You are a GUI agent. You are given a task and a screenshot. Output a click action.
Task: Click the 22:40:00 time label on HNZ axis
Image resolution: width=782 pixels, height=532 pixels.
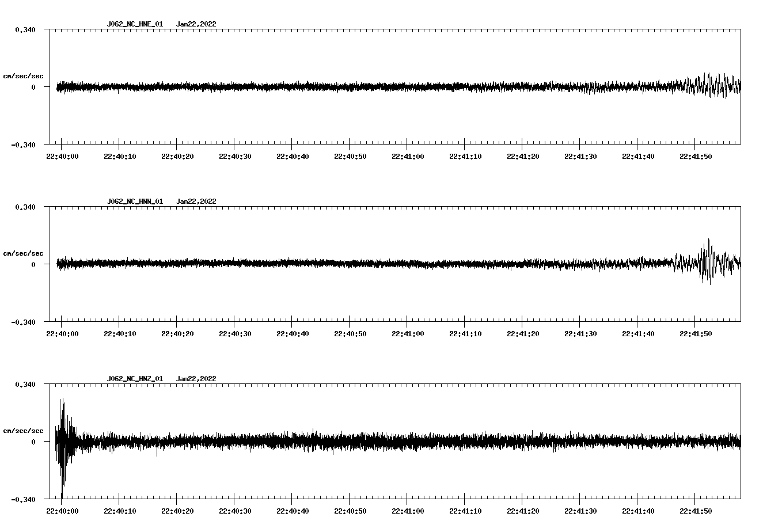pos(62,511)
